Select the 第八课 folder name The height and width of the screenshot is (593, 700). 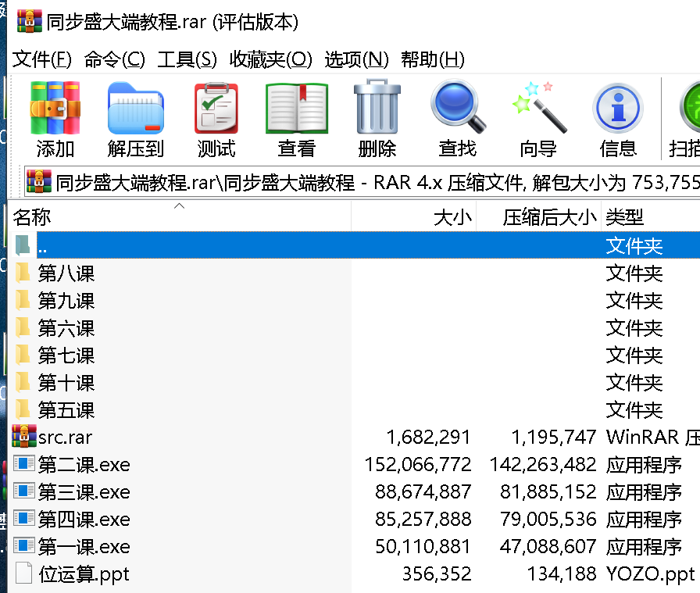66,273
